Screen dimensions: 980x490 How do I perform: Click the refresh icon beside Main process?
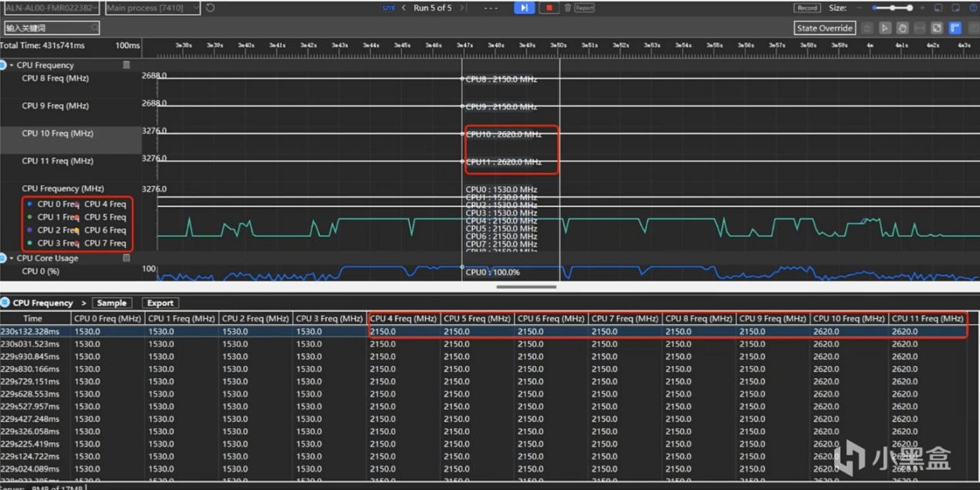click(x=211, y=8)
